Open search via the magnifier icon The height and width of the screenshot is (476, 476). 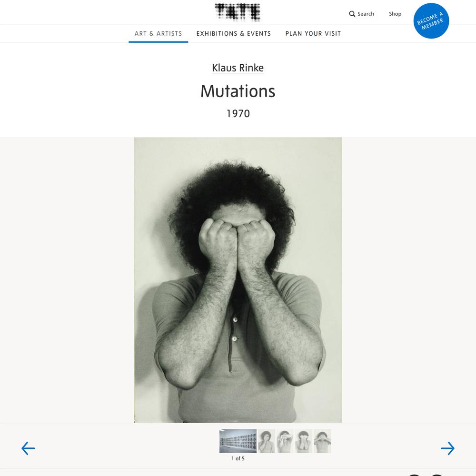(x=352, y=14)
